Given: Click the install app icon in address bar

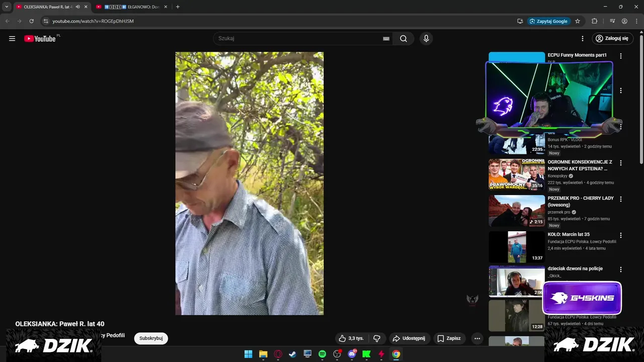Looking at the screenshot, I should coord(520,21).
